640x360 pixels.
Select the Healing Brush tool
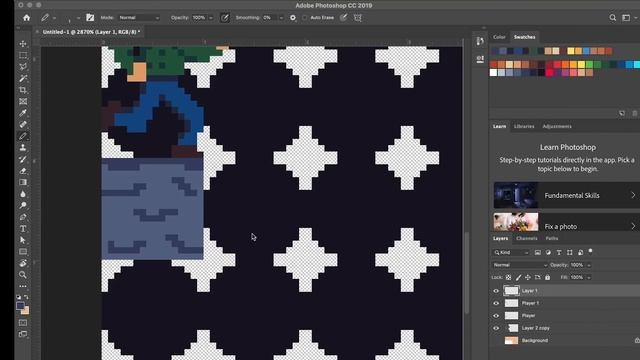tap(23, 124)
